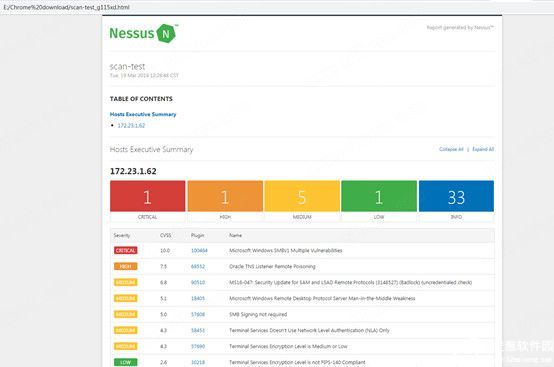
Task: Click the orange HIGH severity badge
Action: click(125, 266)
